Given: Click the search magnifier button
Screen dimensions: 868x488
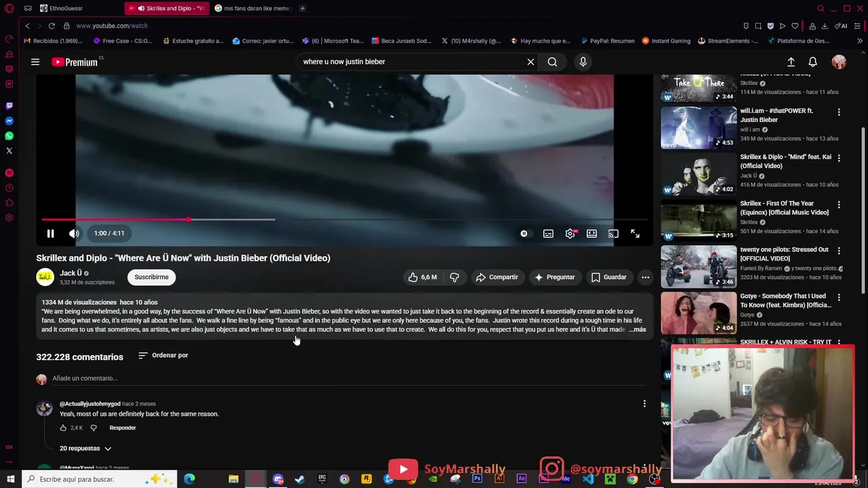Looking at the screenshot, I should 553,62.
